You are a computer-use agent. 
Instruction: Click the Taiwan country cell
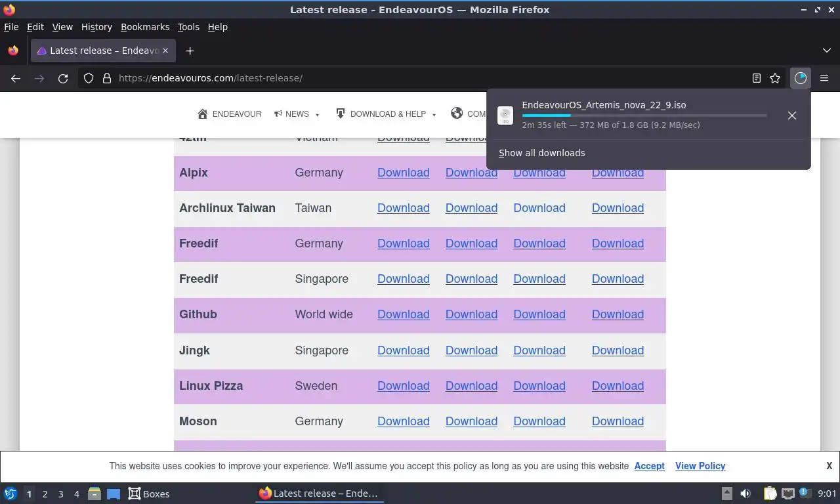pyautogui.click(x=313, y=208)
